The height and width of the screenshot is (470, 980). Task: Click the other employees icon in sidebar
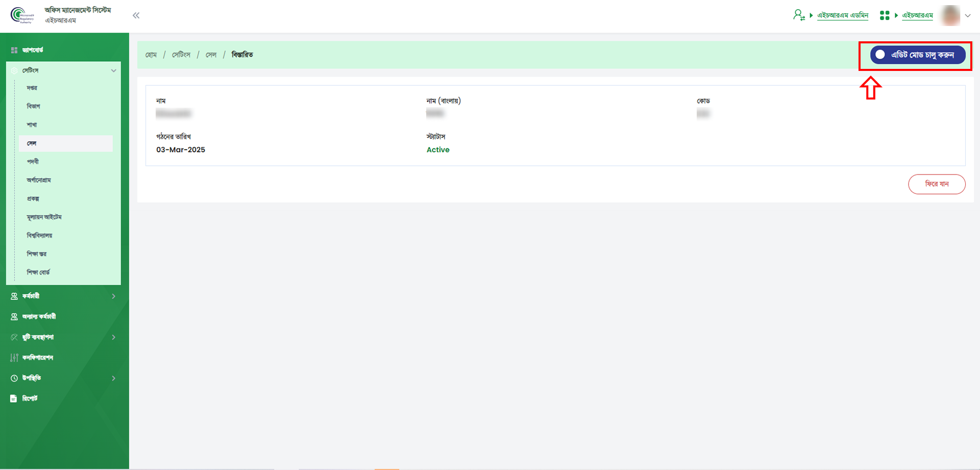click(14, 316)
